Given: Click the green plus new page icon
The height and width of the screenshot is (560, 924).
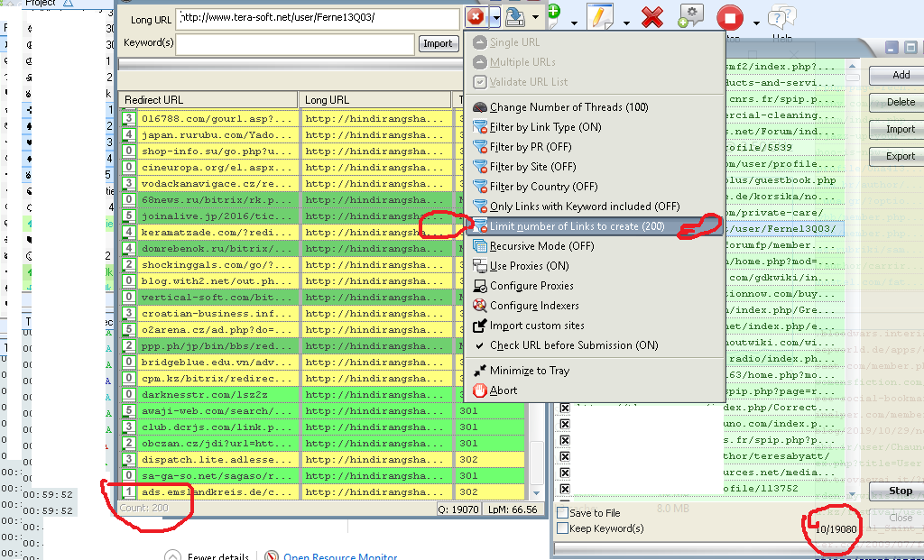Looking at the screenshot, I should tap(553, 13).
